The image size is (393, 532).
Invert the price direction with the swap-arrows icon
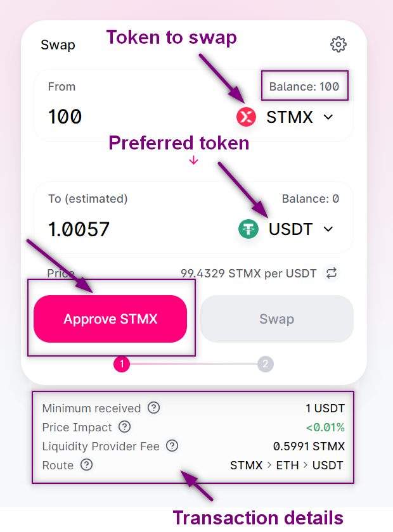pyautogui.click(x=332, y=274)
